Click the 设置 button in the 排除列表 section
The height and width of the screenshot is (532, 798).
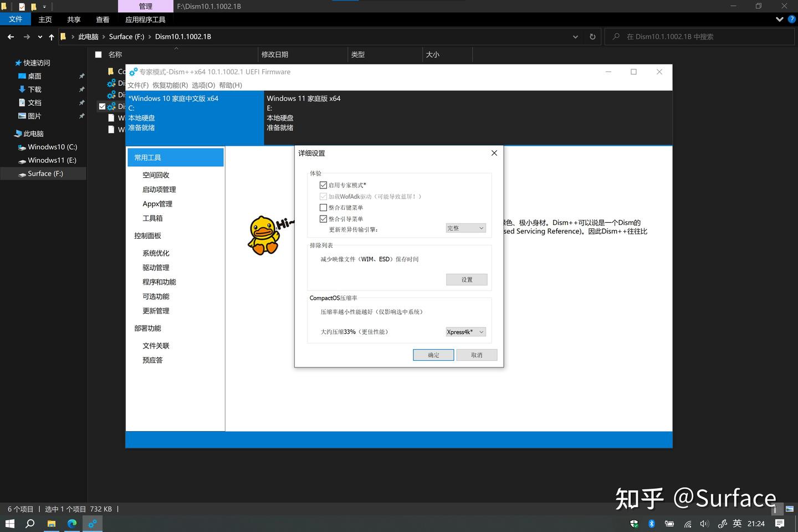coord(466,279)
